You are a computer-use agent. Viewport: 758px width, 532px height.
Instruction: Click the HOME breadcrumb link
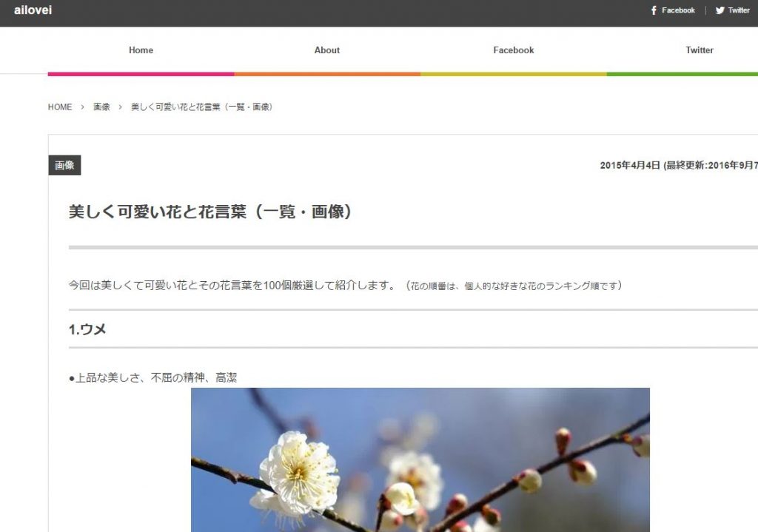coord(60,107)
